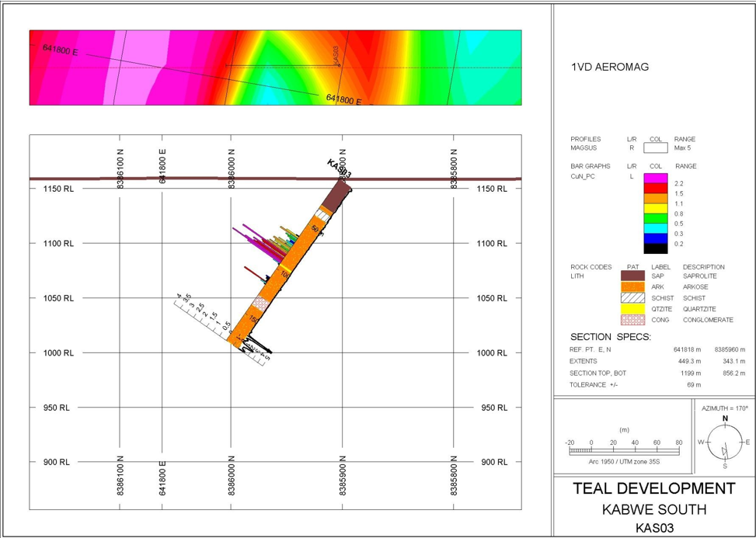Screen dimensions: 756x538
Task: Click the yellow QTZITE pattern swatch
Action: pyautogui.click(x=632, y=309)
